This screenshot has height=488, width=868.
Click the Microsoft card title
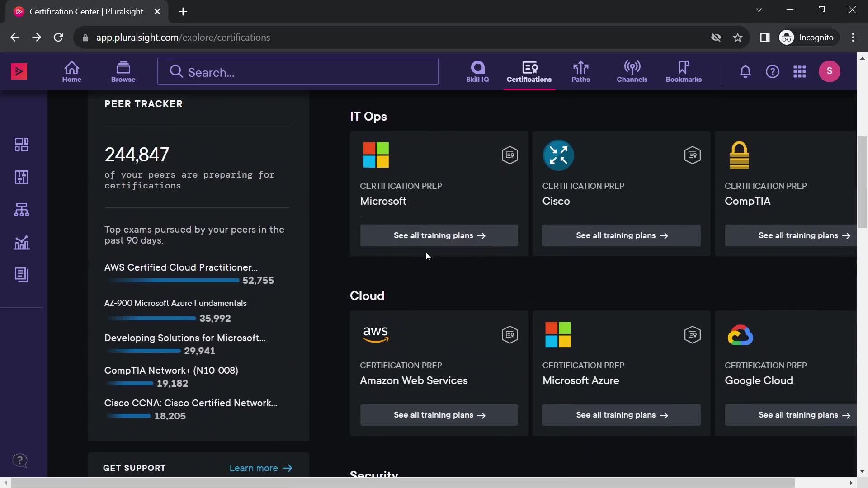pos(383,201)
